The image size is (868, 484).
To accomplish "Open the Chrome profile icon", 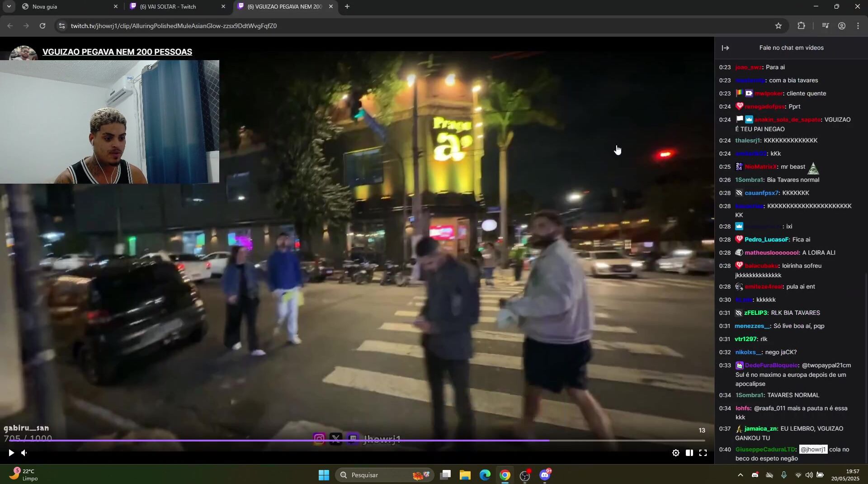I will (x=842, y=26).
